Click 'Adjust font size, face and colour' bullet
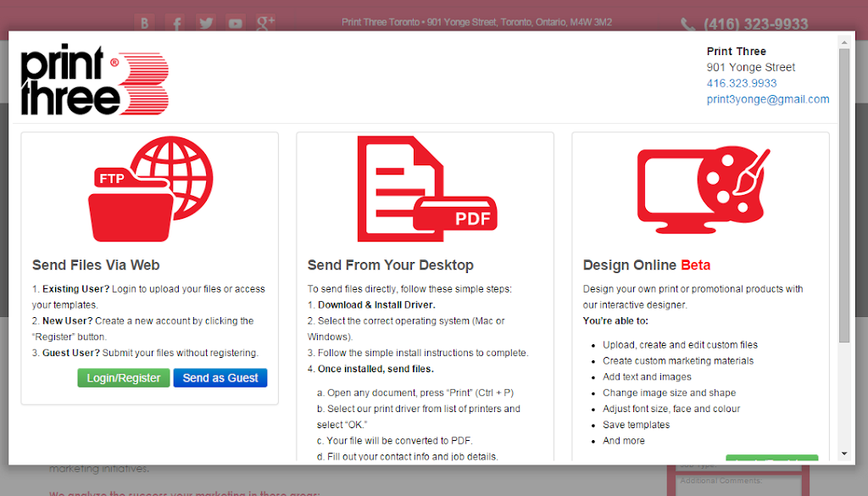This screenshot has height=496, width=868. point(671,409)
